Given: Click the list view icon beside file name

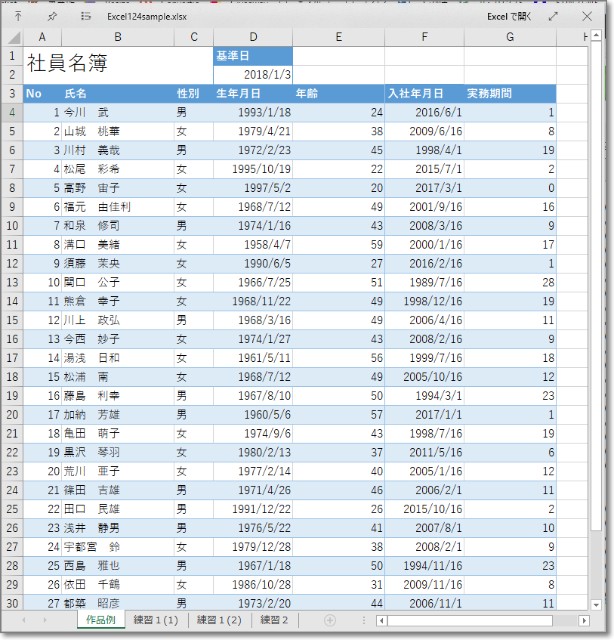Looking at the screenshot, I should pos(85,16).
